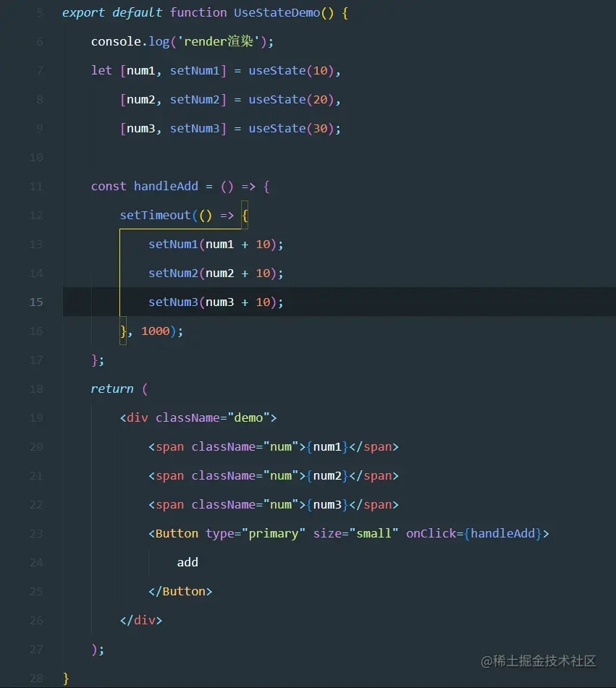Click the closing </div> tag
616x688 pixels.
(141, 621)
